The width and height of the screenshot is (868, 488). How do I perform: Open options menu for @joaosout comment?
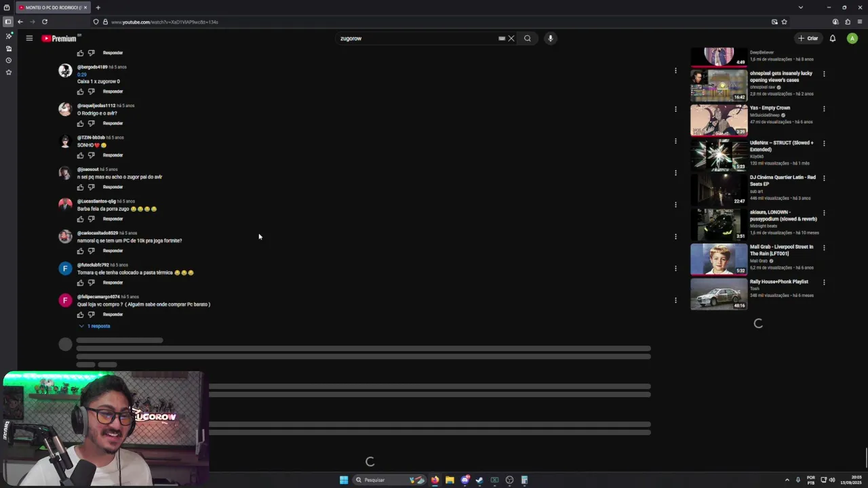pyautogui.click(x=675, y=173)
